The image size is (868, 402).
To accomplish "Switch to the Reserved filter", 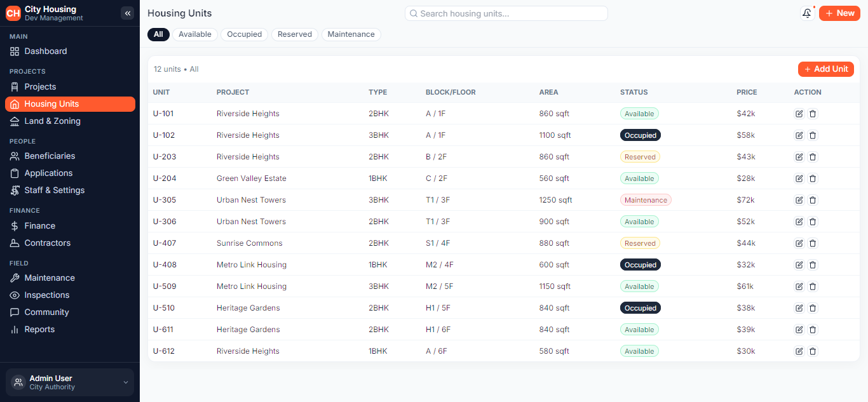I will coord(295,34).
